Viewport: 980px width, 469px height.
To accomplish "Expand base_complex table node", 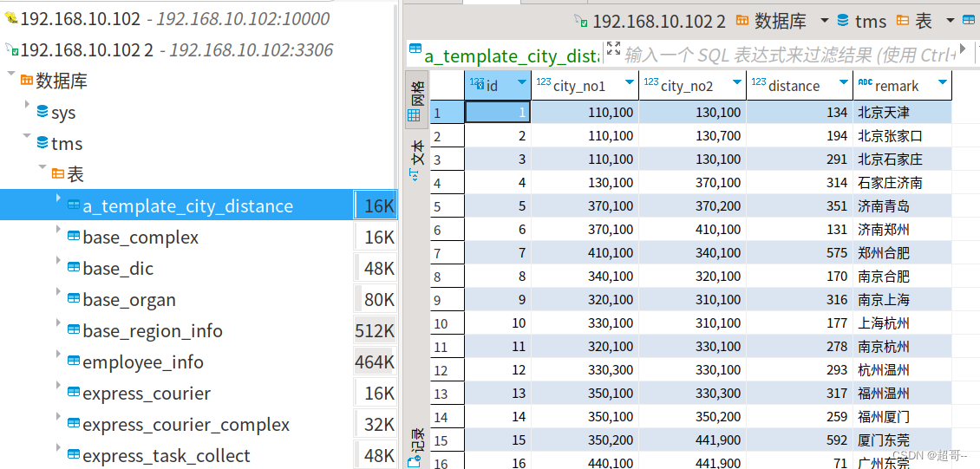I will pos(58,229).
